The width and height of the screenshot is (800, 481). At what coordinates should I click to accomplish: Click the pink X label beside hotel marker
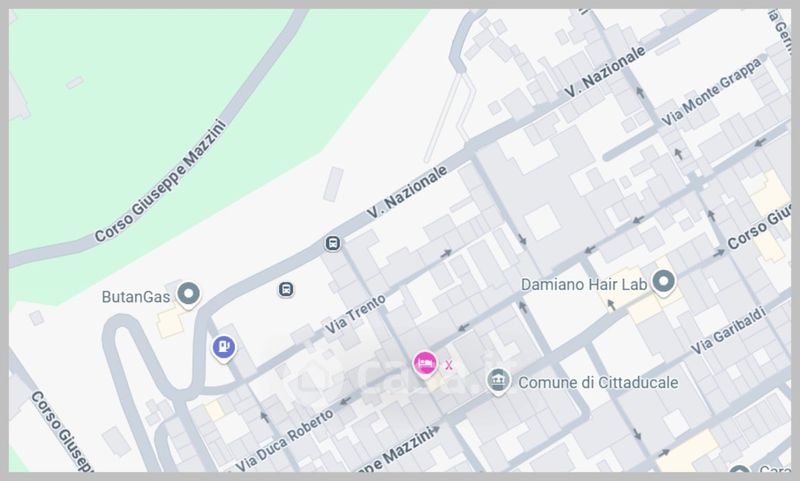[448, 365]
